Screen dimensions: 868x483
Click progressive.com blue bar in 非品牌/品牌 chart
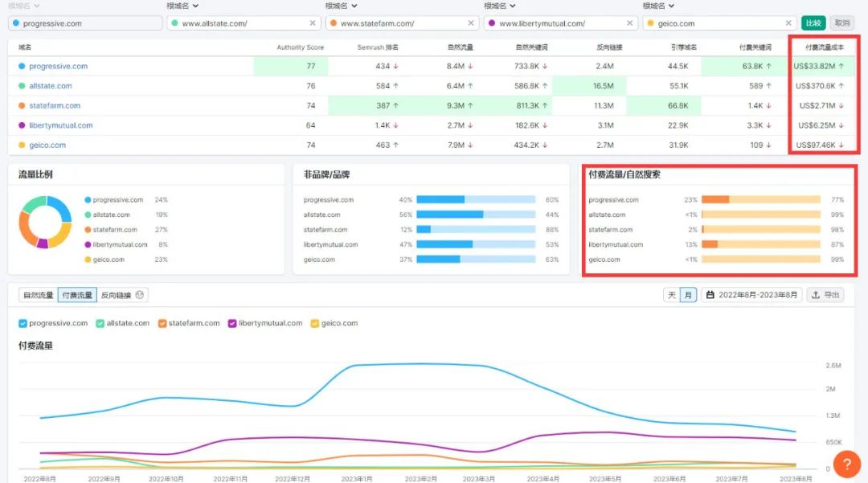(x=440, y=200)
